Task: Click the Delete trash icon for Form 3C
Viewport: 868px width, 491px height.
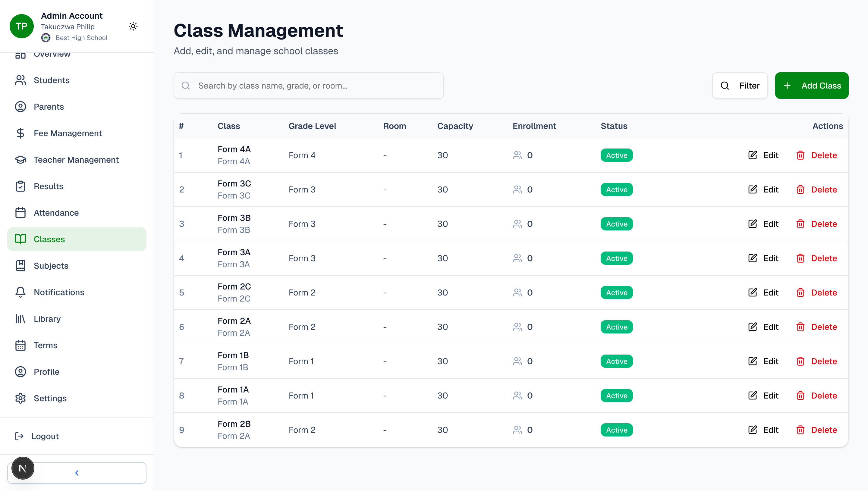Action: [x=801, y=189]
